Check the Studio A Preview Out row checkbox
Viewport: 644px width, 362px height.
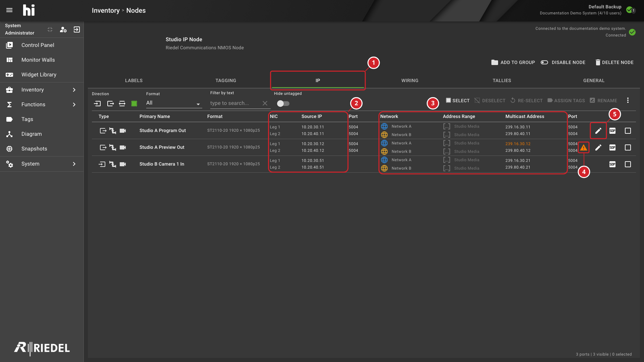[628, 147]
